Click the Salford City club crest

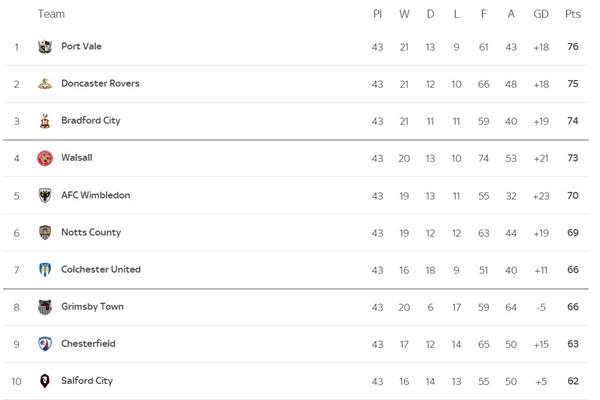point(45,381)
